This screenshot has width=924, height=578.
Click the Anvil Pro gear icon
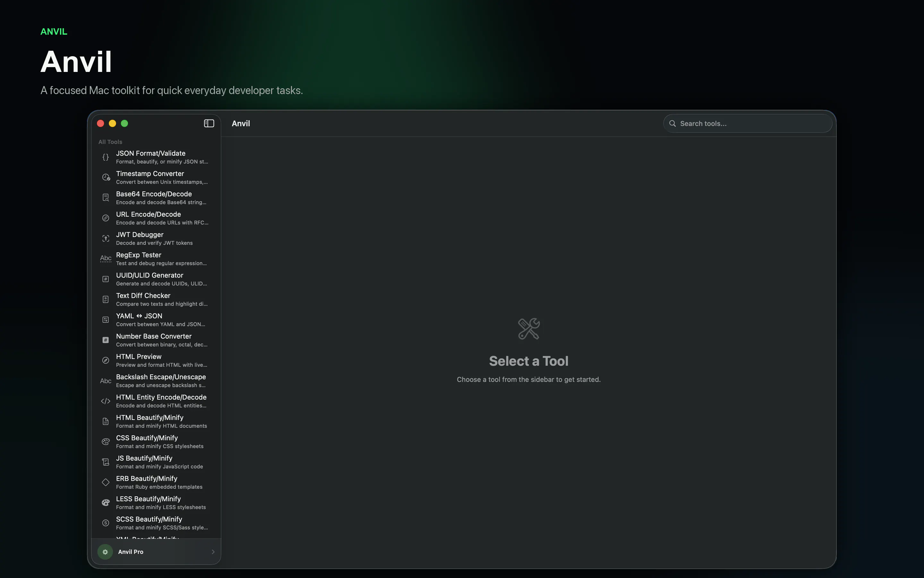coord(105,552)
